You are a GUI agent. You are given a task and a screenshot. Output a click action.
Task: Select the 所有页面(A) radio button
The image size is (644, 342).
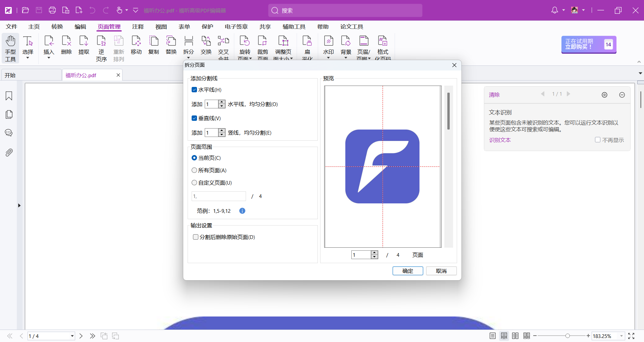[x=194, y=170]
